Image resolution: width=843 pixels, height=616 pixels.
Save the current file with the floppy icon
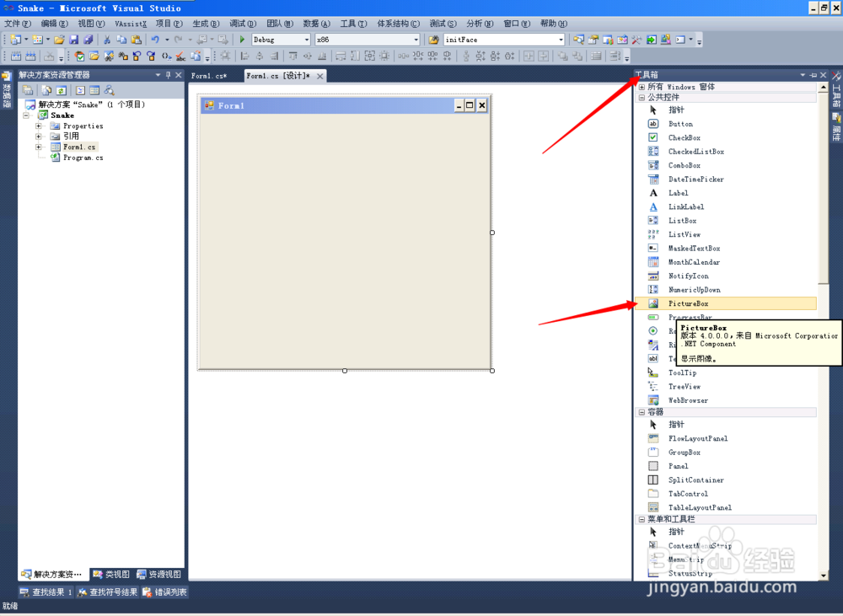coord(73,40)
